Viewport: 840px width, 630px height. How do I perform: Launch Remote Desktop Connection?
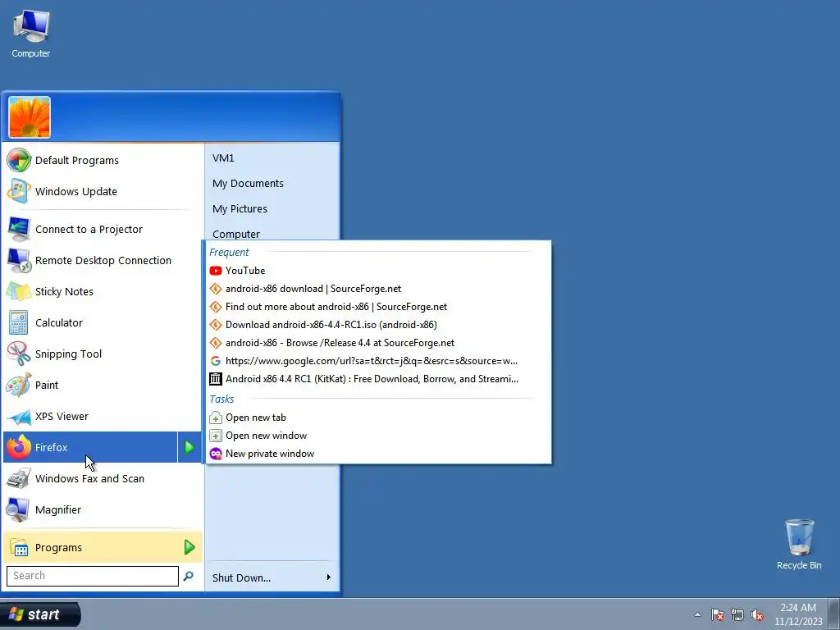(103, 260)
